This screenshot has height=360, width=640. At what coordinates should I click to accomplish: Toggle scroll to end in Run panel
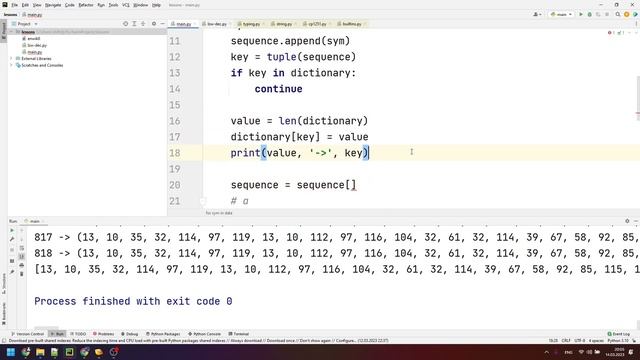[x=22, y=256]
